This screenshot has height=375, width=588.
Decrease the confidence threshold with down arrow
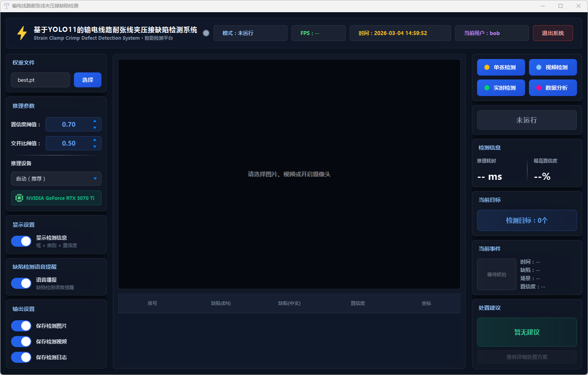coord(95,128)
